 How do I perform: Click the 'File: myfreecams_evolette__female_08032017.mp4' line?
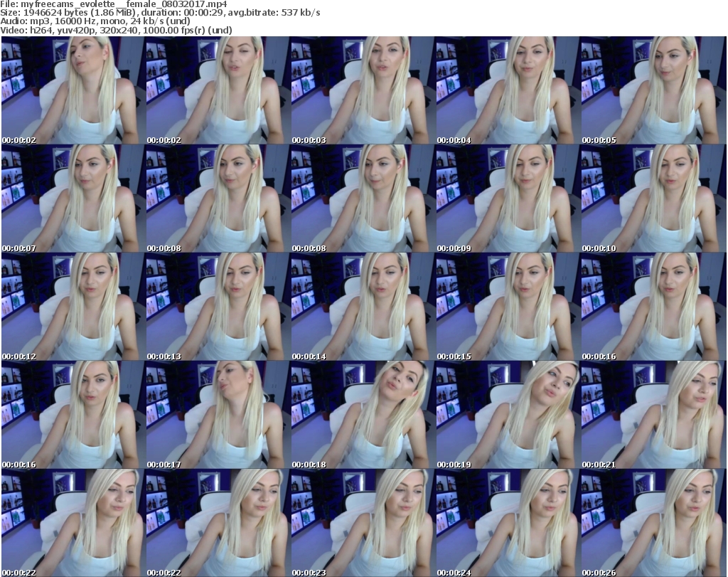click(114, 4)
